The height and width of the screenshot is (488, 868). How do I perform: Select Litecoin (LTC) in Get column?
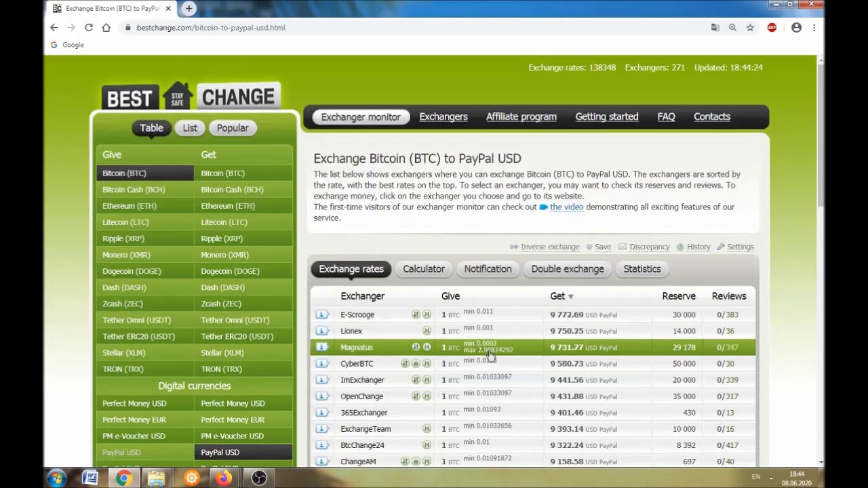click(x=244, y=222)
